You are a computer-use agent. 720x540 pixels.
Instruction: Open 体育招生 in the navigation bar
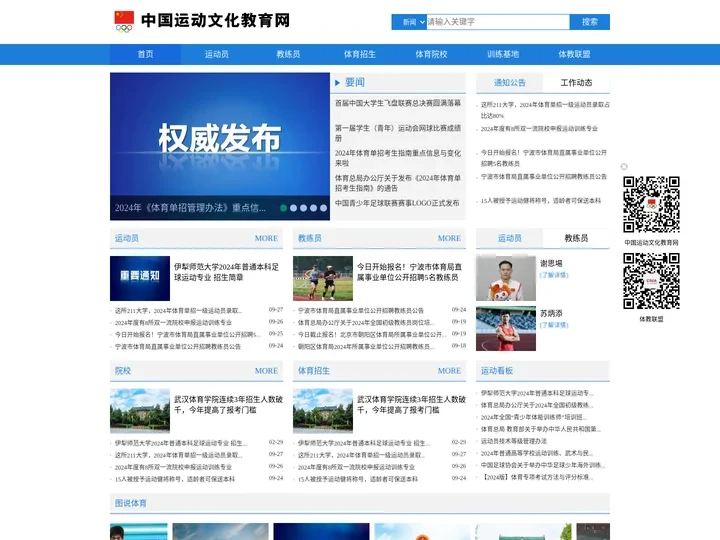click(360, 54)
